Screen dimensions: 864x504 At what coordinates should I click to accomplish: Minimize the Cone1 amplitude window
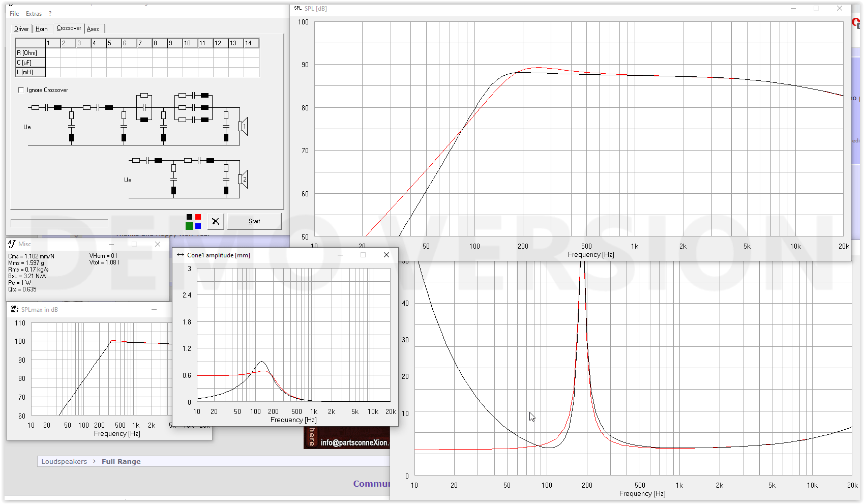pos(340,255)
